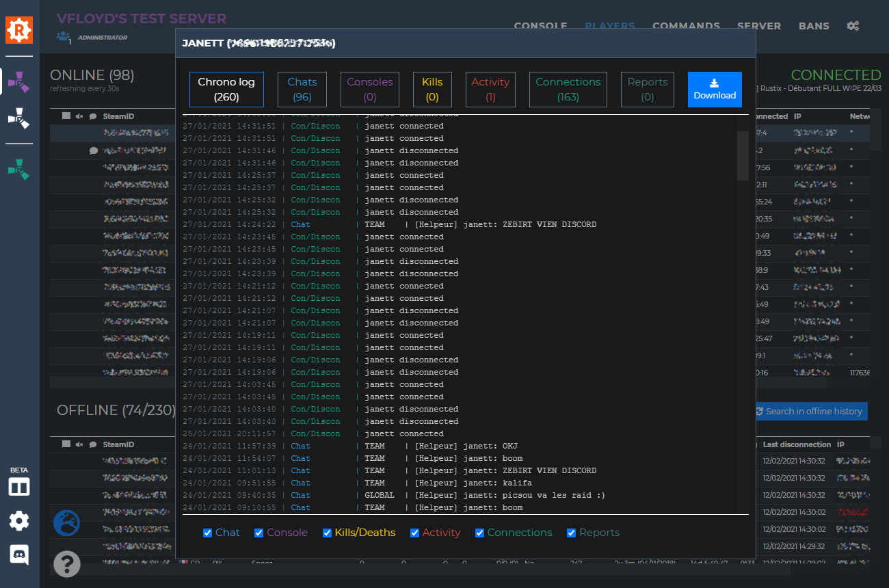Open the Chats (96) tab

[302, 90]
